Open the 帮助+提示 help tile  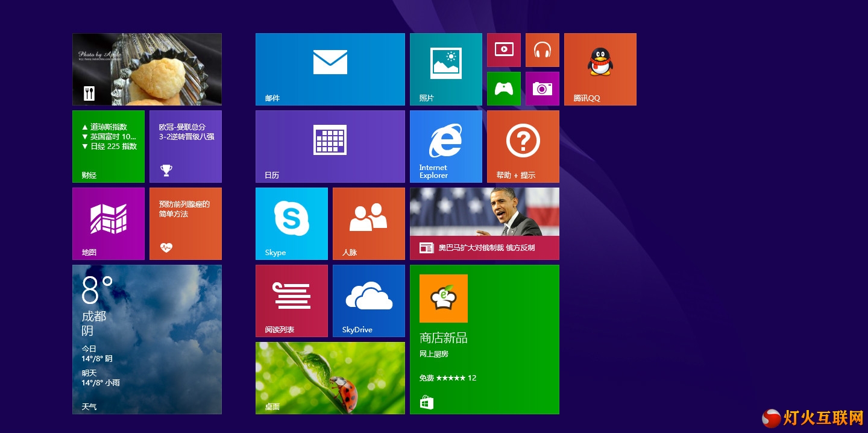tap(523, 147)
